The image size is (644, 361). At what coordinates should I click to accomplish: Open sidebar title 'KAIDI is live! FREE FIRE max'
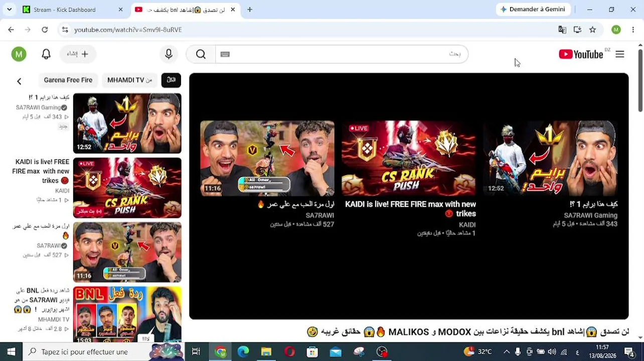[41, 171]
